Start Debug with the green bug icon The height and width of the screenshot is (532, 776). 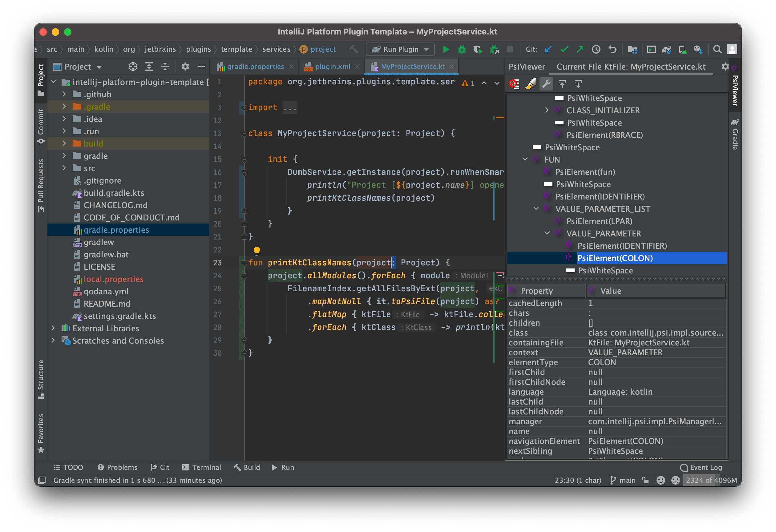[462, 49]
